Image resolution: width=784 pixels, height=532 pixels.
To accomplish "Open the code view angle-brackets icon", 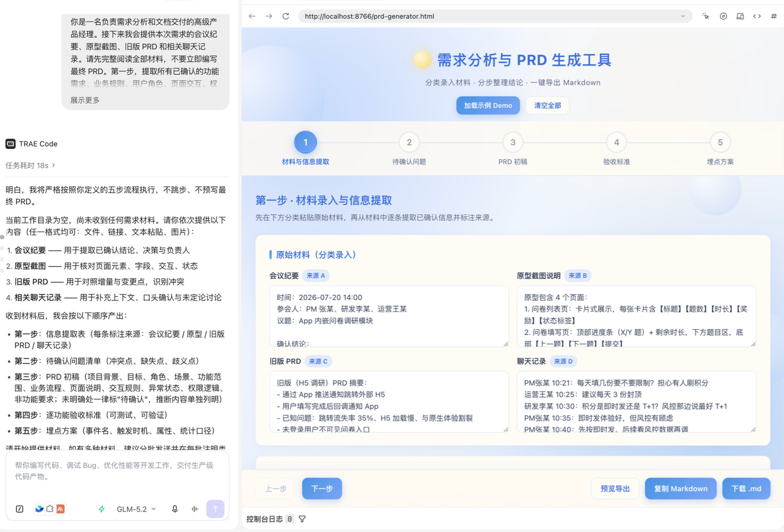I will click(x=757, y=16).
